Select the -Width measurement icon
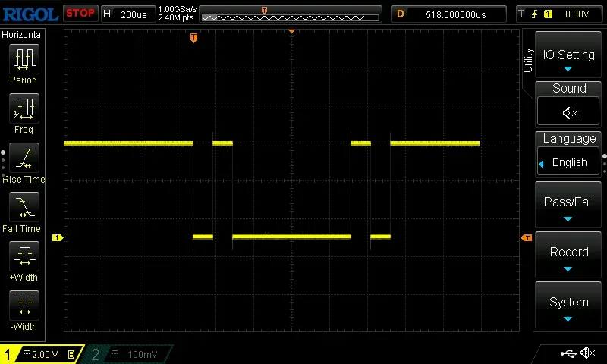Viewport: 607px width, 364px height. [24, 305]
